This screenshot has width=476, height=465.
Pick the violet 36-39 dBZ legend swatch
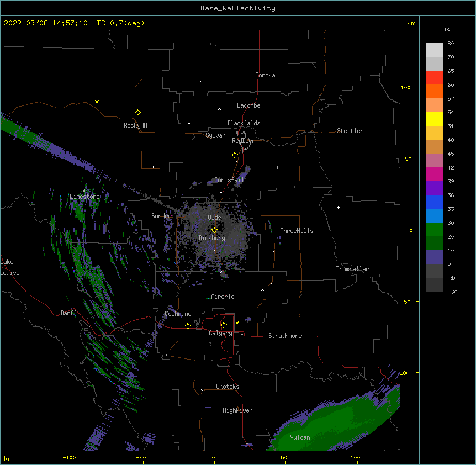(x=434, y=188)
